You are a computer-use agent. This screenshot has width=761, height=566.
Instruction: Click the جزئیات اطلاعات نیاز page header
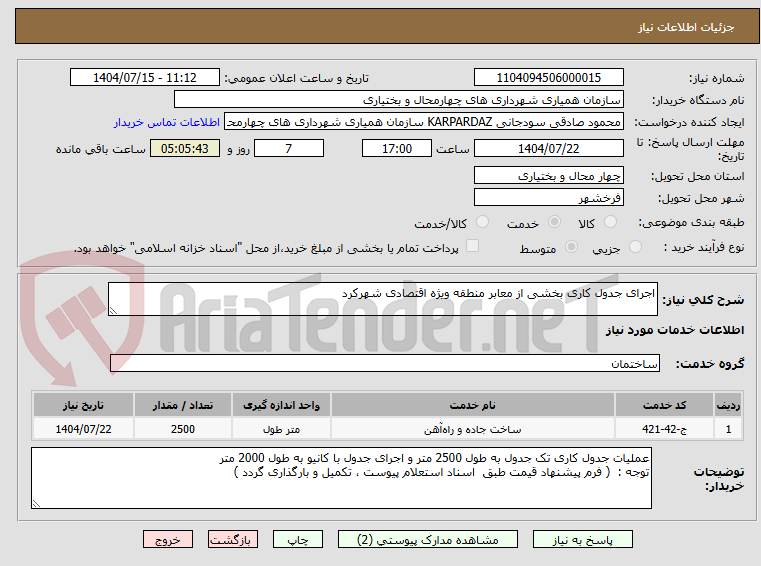point(686,27)
